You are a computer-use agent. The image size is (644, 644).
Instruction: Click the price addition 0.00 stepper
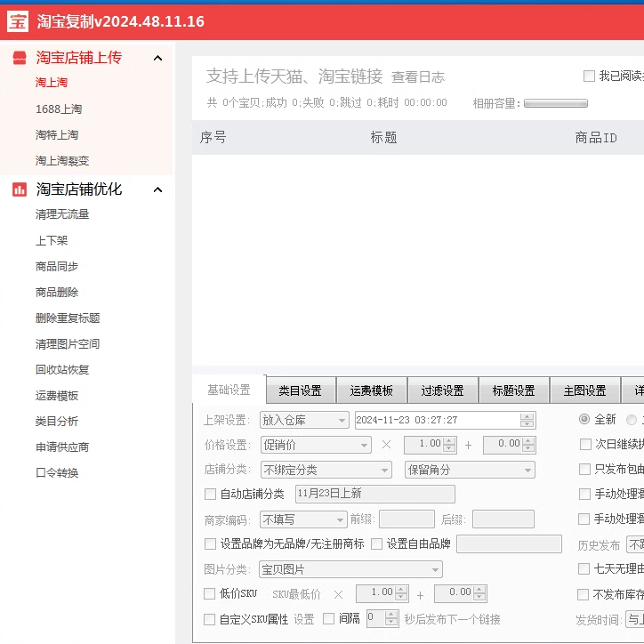510,445
